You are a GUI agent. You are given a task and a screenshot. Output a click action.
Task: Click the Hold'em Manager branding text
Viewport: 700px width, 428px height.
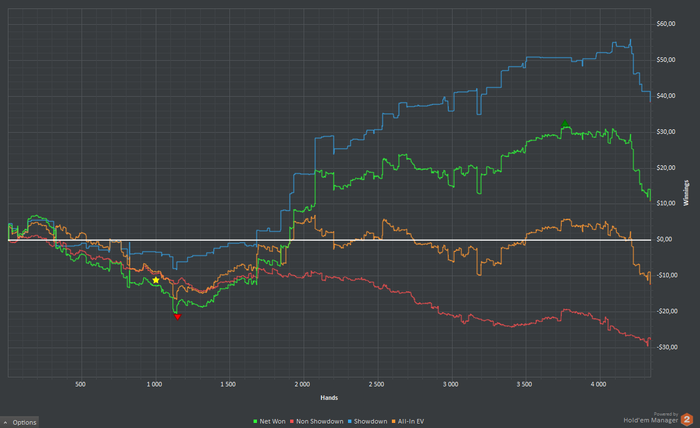[x=651, y=420]
